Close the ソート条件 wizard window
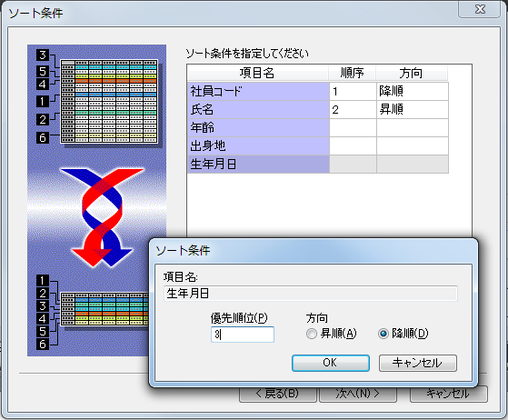The width and height of the screenshot is (508, 420). pyautogui.click(x=480, y=9)
